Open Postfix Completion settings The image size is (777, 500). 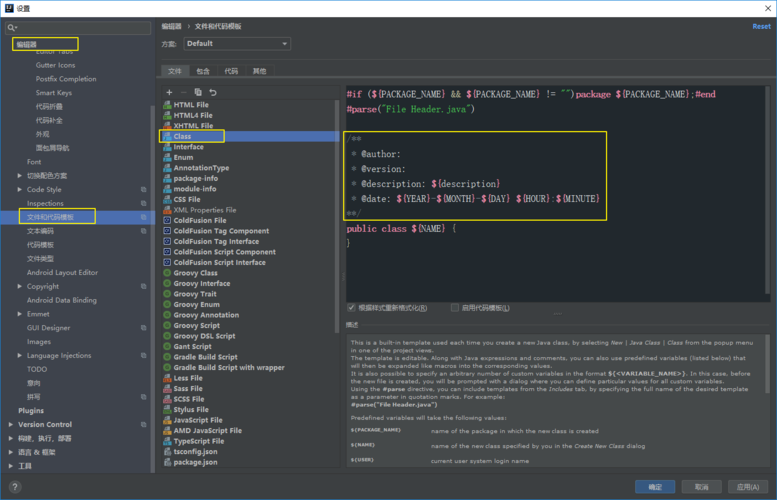66,79
